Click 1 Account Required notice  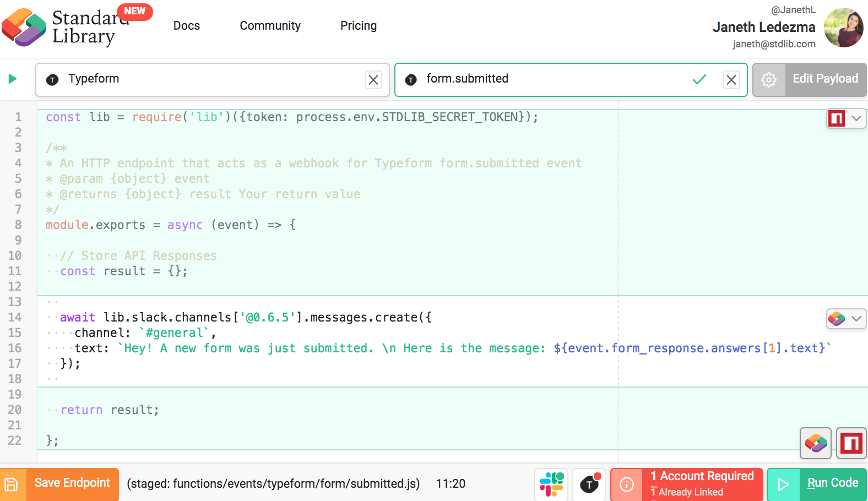coord(702,476)
